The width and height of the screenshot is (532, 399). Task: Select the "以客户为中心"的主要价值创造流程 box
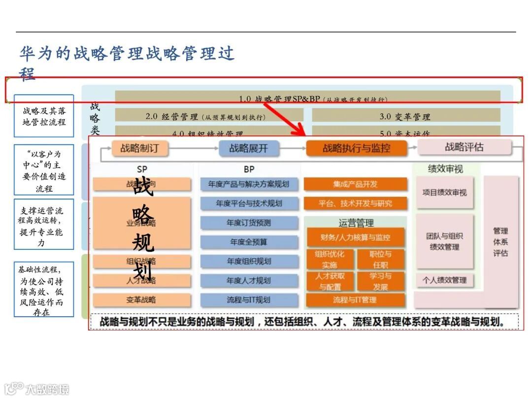pyautogui.click(x=44, y=170)
